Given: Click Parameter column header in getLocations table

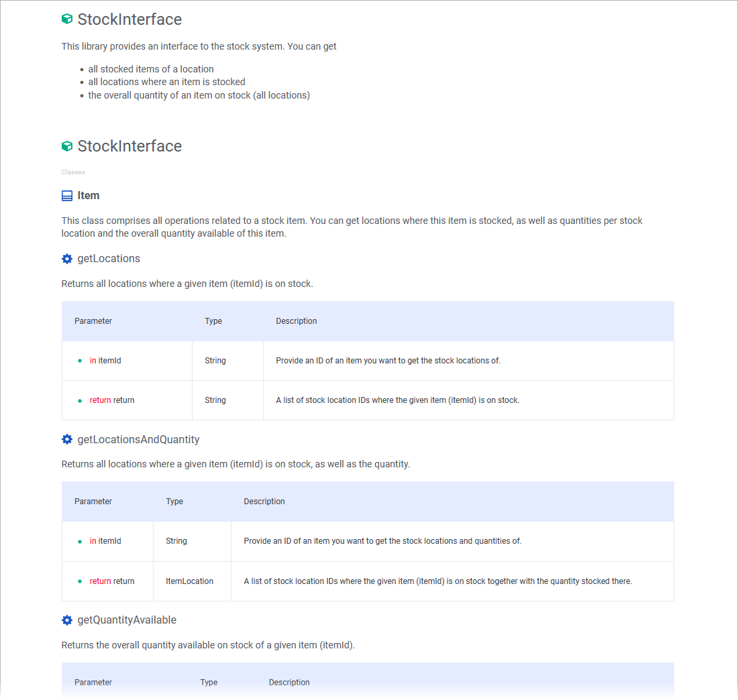Looking at the screenshot, I should pos(93,321).
